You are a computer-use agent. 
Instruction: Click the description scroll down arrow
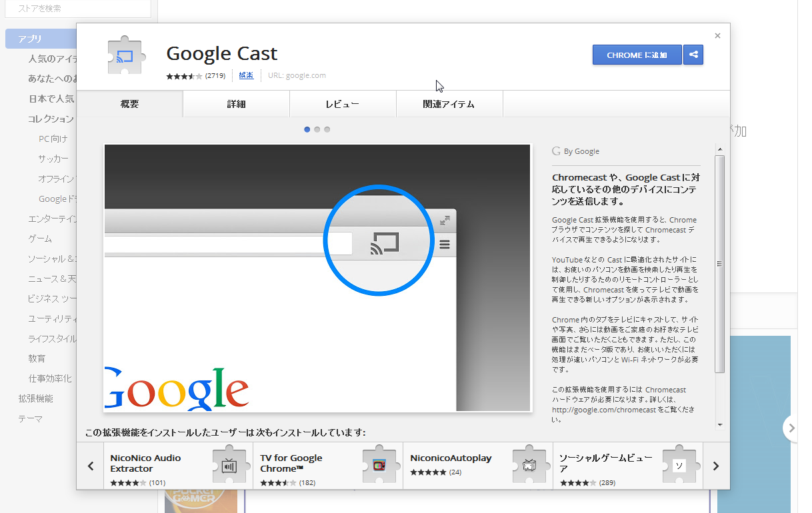pyautogui.click(x=719, y=424)
